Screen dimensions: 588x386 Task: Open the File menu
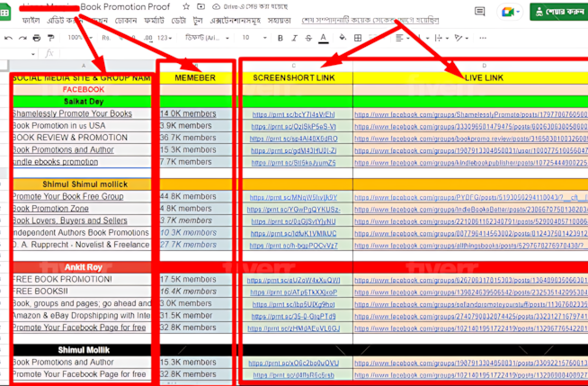(31, 20)
